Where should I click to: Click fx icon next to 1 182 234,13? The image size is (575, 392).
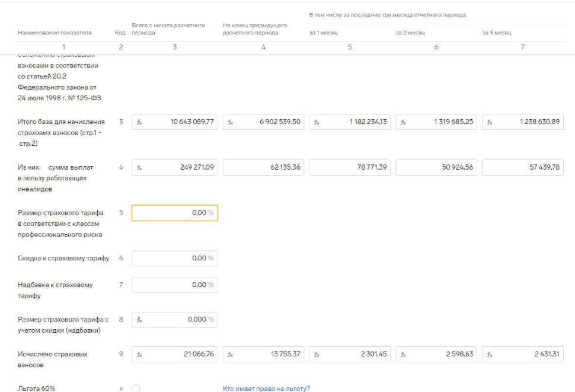click(x=317, y=123)
